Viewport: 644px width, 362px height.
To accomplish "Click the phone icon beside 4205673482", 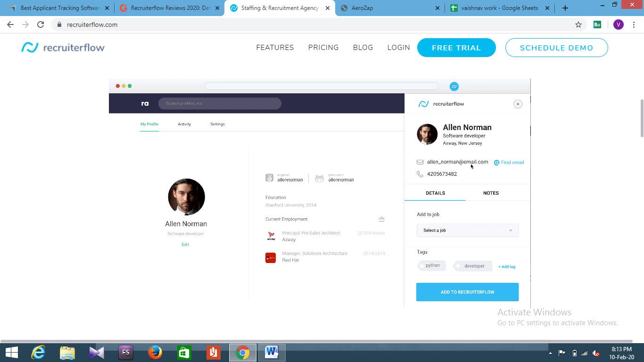I will pyautogui.click(x=420, y=174).
